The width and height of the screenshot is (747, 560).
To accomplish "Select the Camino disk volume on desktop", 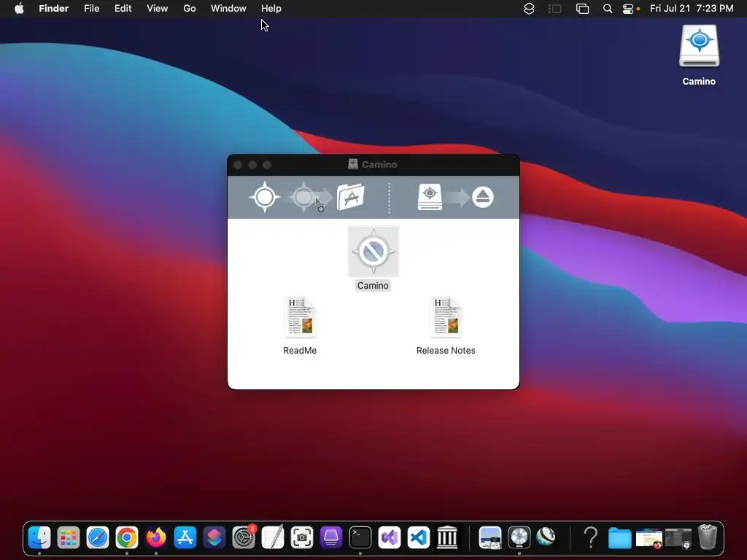I will [699, 46].
